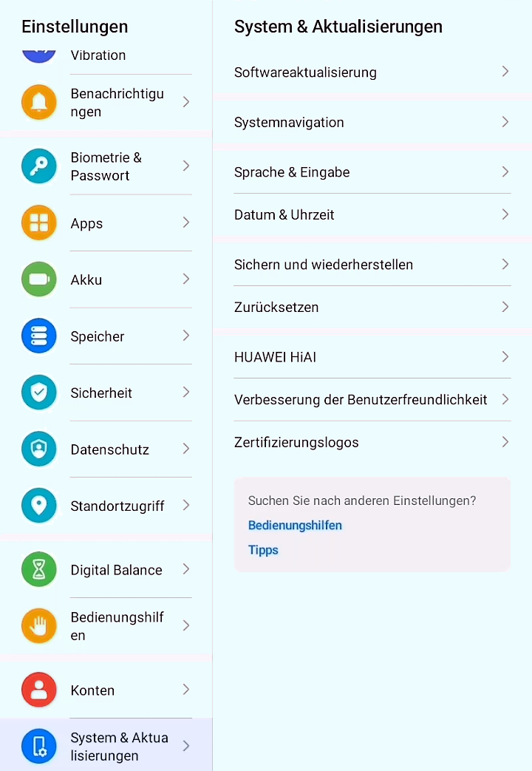Select the blue Speicher storage icon
Screen dimensions: 532x771
point(39,336)
